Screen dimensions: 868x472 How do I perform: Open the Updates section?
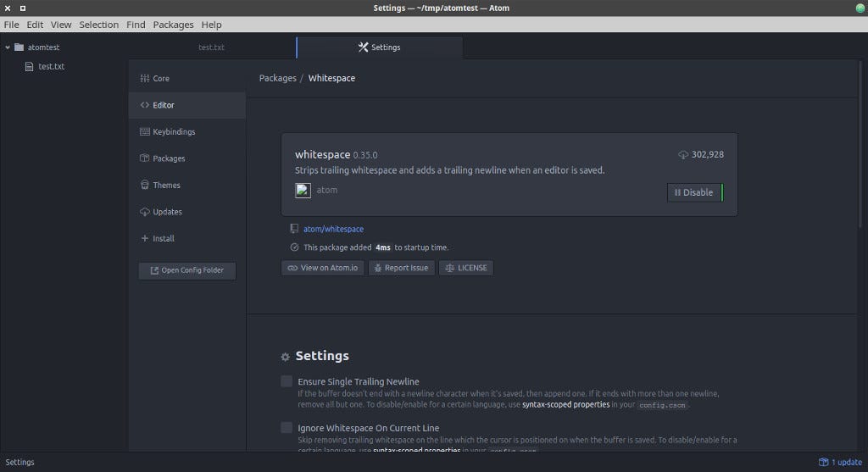click(187, 211)
